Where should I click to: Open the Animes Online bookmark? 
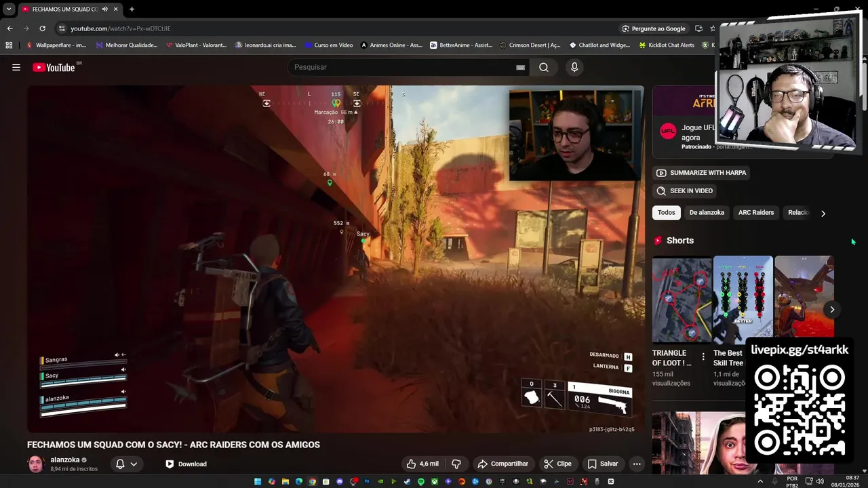point(392,45)
